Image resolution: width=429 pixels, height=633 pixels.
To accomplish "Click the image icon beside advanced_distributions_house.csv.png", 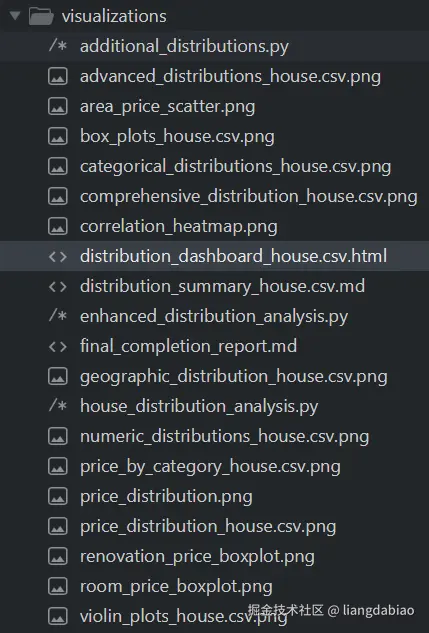I will click(x=58, y=76).
